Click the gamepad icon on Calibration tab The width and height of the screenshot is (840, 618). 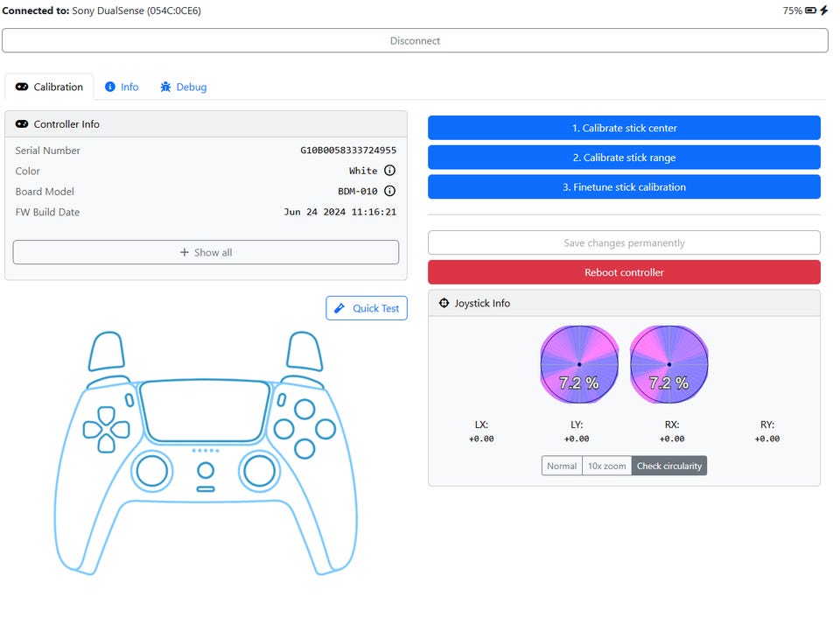tap(22, 87)
